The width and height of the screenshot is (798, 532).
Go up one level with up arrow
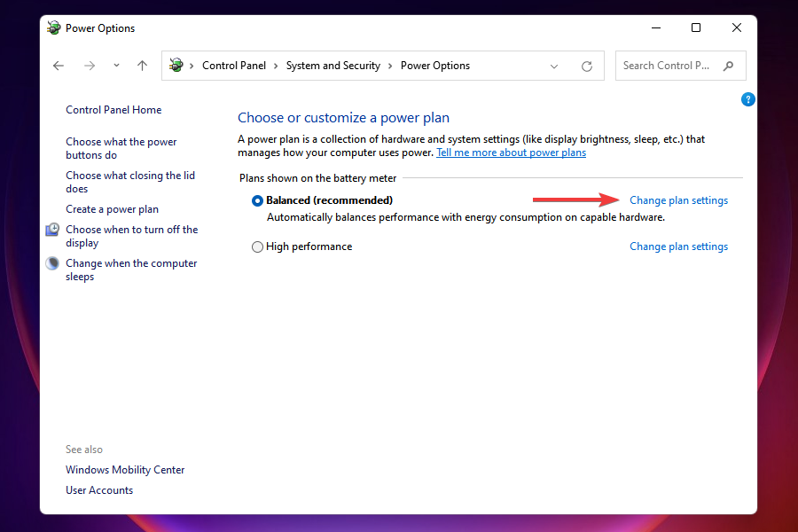(x=143, y=66)
